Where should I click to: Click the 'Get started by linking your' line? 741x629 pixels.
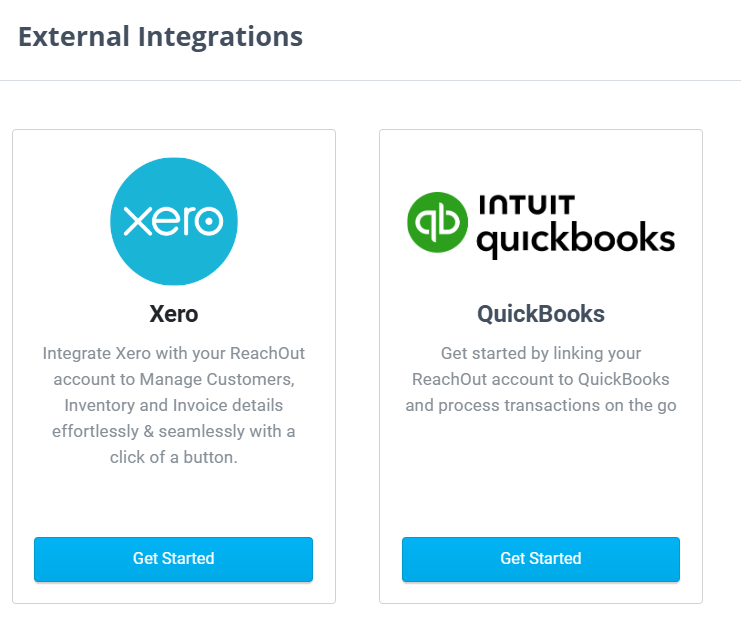(x=541, y=353)
